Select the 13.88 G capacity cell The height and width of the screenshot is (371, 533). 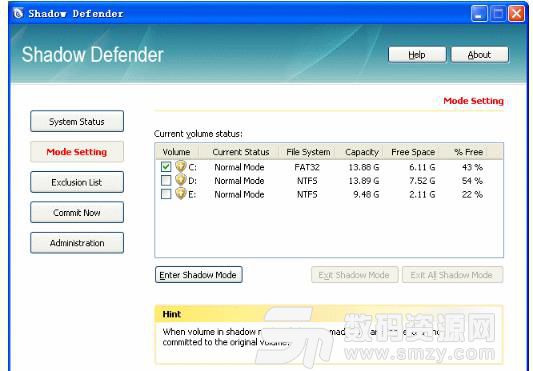pos(364,167)
